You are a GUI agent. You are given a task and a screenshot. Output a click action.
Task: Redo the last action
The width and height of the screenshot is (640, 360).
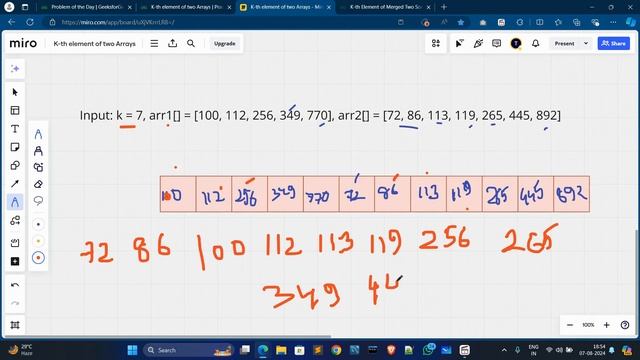click(15, 303)
